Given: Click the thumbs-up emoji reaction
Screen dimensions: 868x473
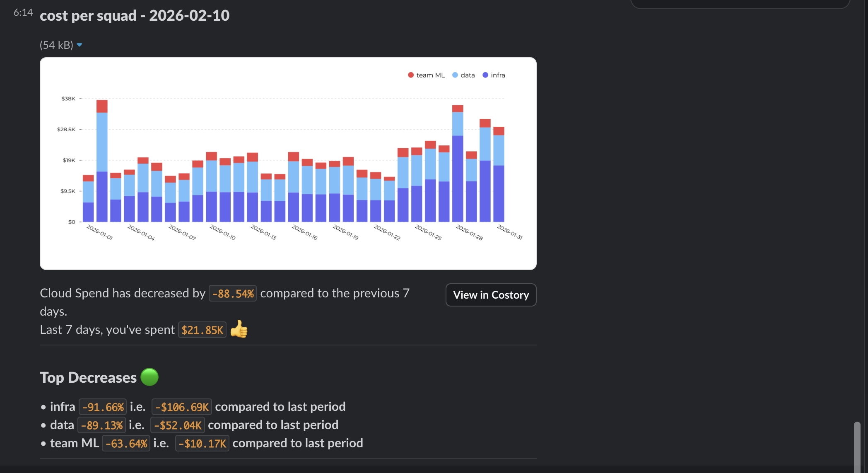Looking at the screenshot, I should (239, 329).
